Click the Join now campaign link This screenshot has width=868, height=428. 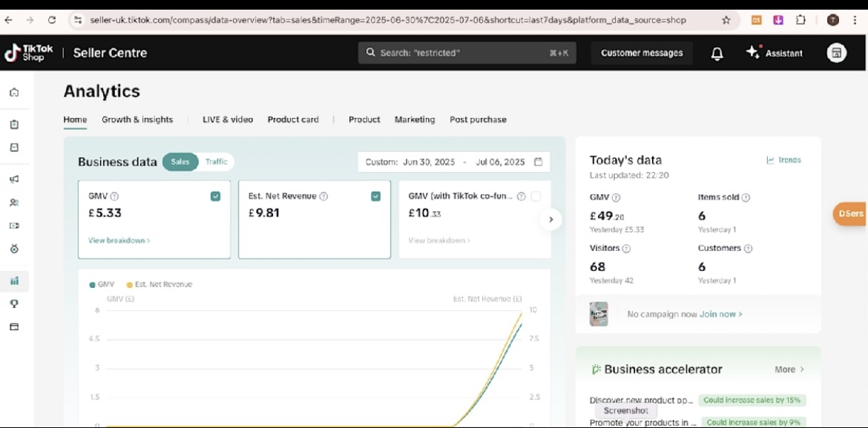[x=720, y=315]
